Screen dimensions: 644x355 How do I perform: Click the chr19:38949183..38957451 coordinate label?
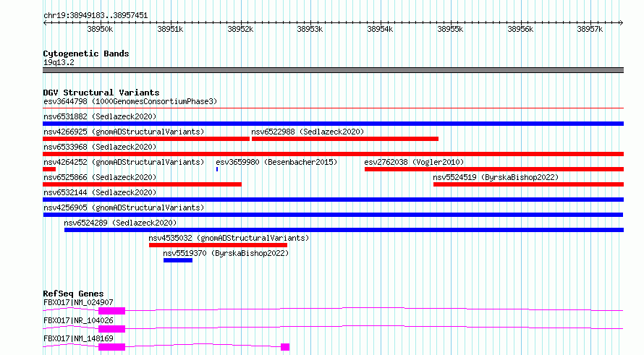coord(96,16)
